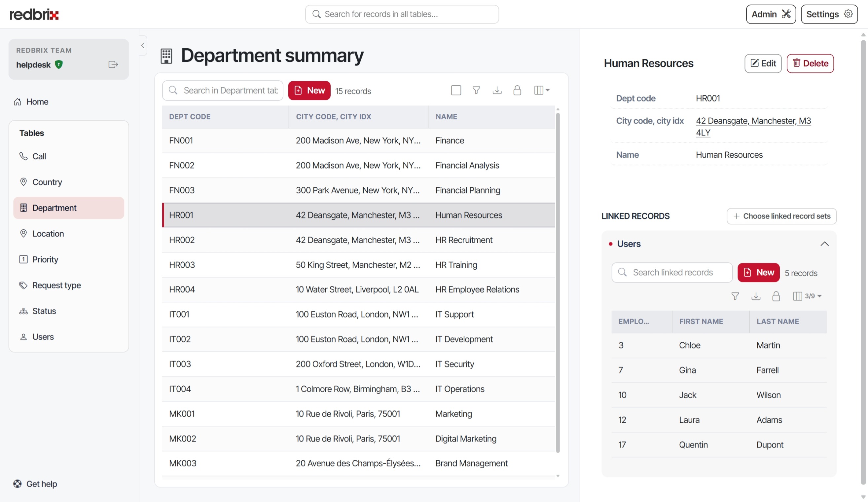Select the FN002 row
Image resolution: width=868 pixels, height=502 pixels.
(x=358, y=165)
